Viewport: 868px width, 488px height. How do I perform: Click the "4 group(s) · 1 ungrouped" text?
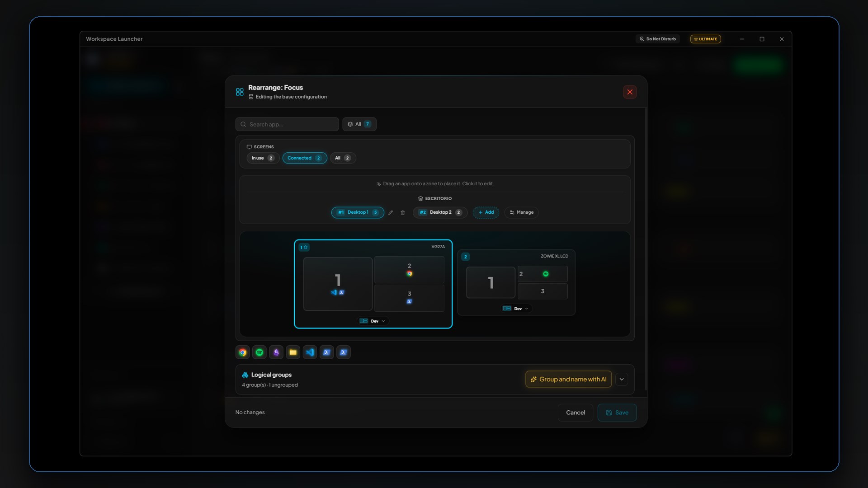[270, 385]
